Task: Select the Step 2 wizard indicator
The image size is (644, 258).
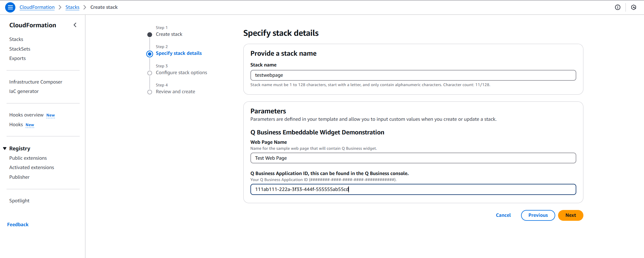Action: pyautogui.click(x=150, y=54)
